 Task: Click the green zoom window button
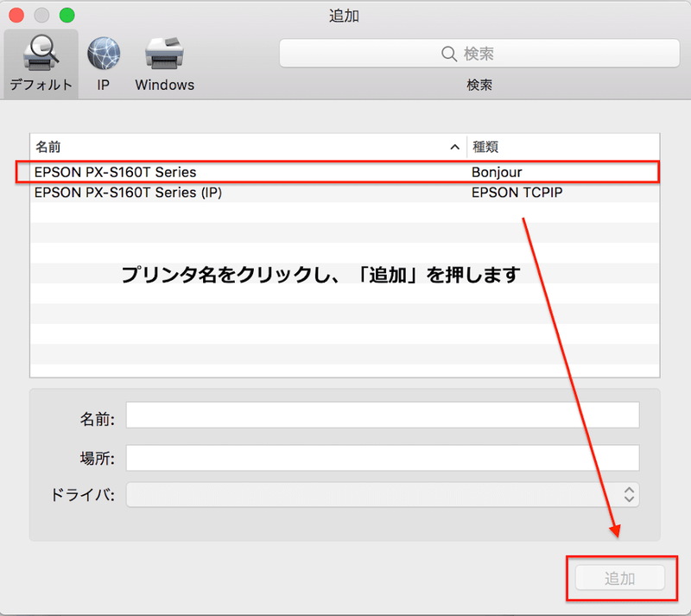[x=67, y=16]
